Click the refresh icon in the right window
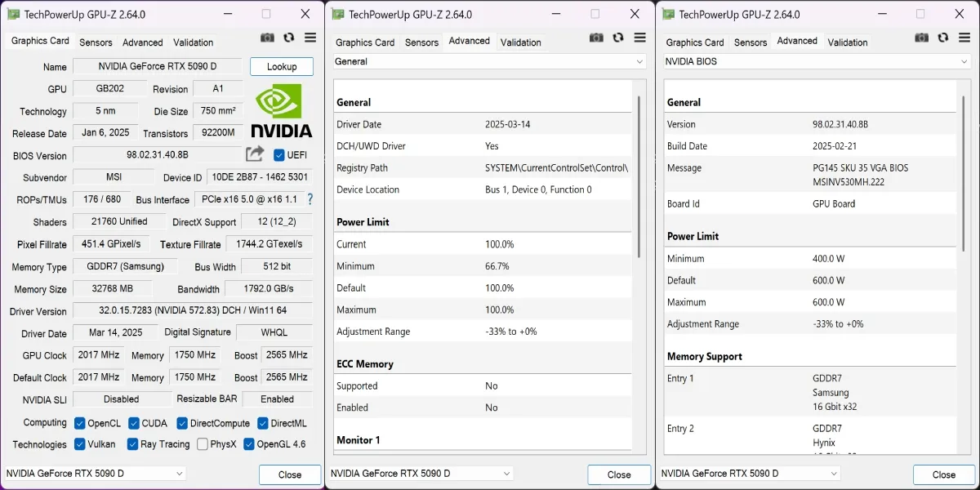The height and width of the screenshot is (490, 980). (944, 38)
